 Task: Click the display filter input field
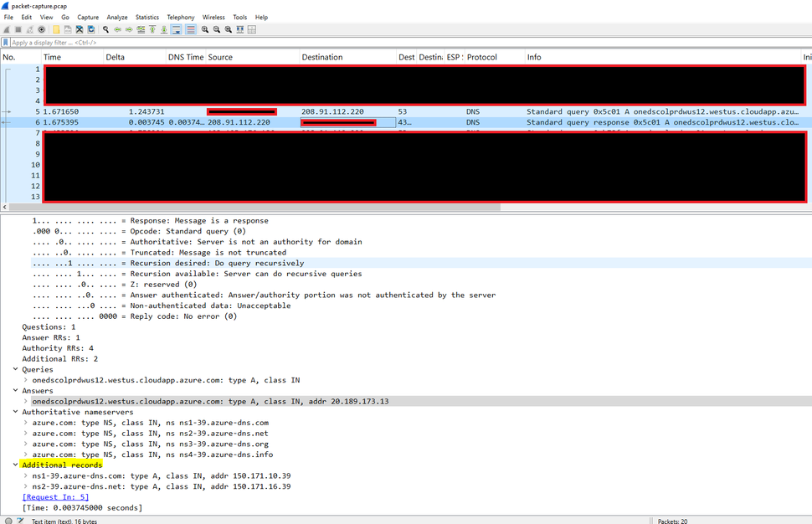tap(409, 43)
